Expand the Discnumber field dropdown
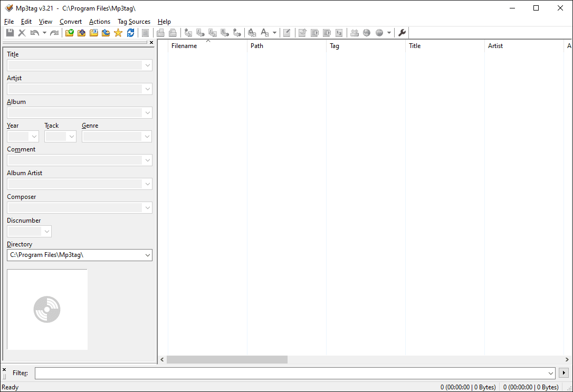Screen dimensions: 573x392 coord(47,232)
